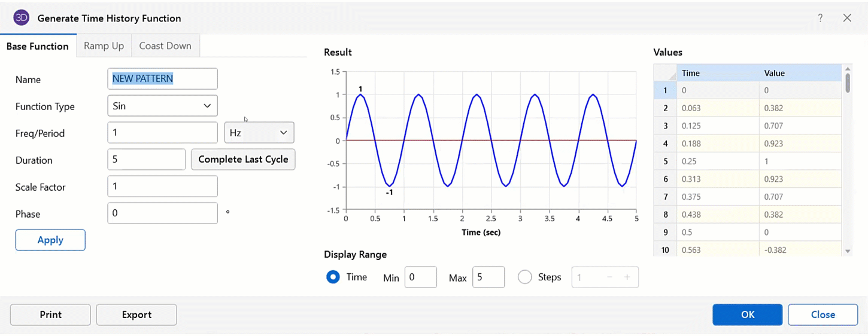
Task: Click the Apply button
Action: click(50, 240)
